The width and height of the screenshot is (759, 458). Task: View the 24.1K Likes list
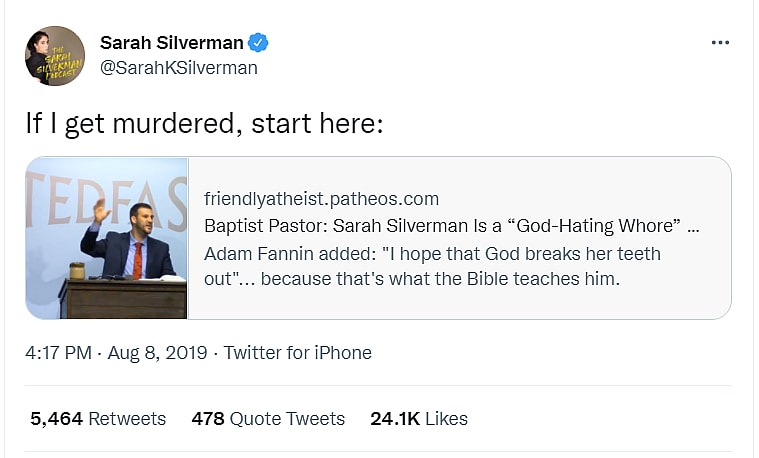(418, 419)
